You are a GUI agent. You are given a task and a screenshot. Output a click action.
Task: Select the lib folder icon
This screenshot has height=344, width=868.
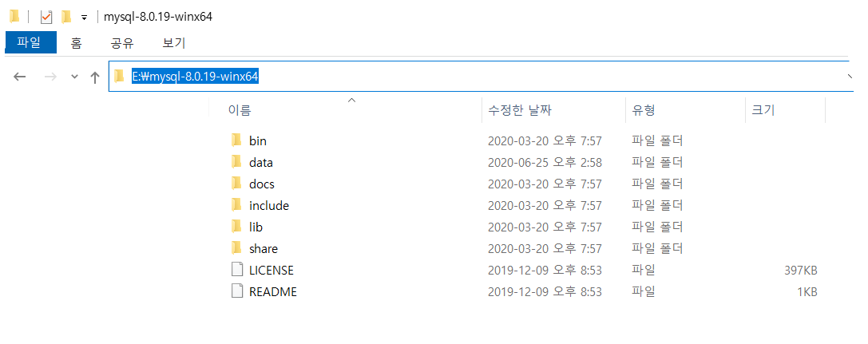click(x=236, y=227)
